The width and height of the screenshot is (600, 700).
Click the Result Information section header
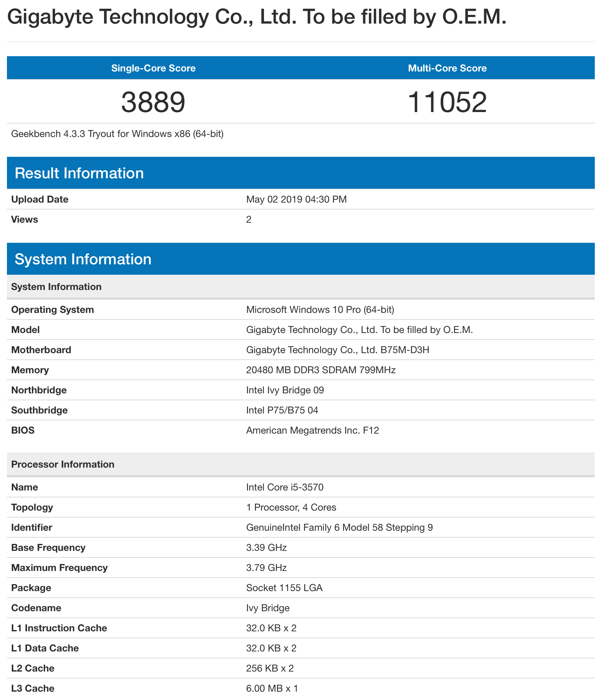pos(301,173)
